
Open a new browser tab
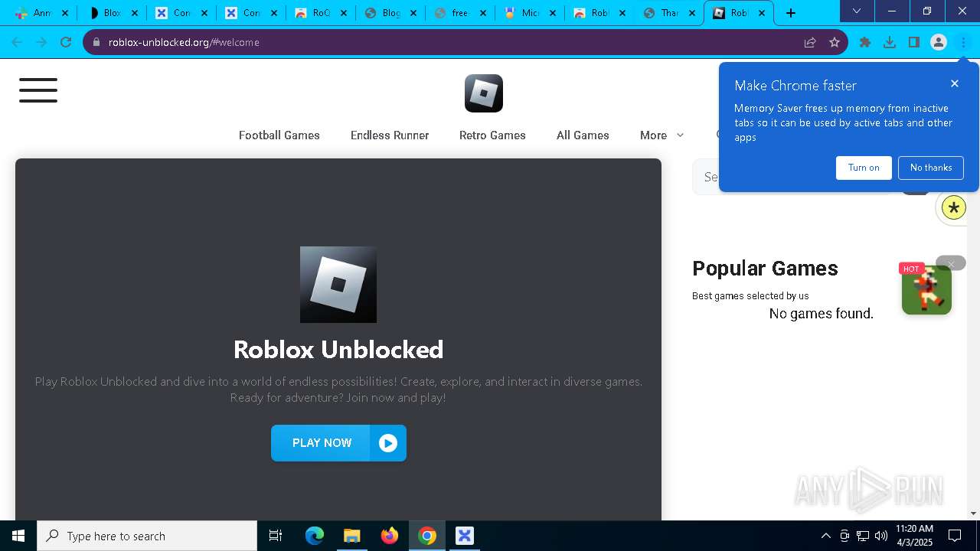[791, 13]
